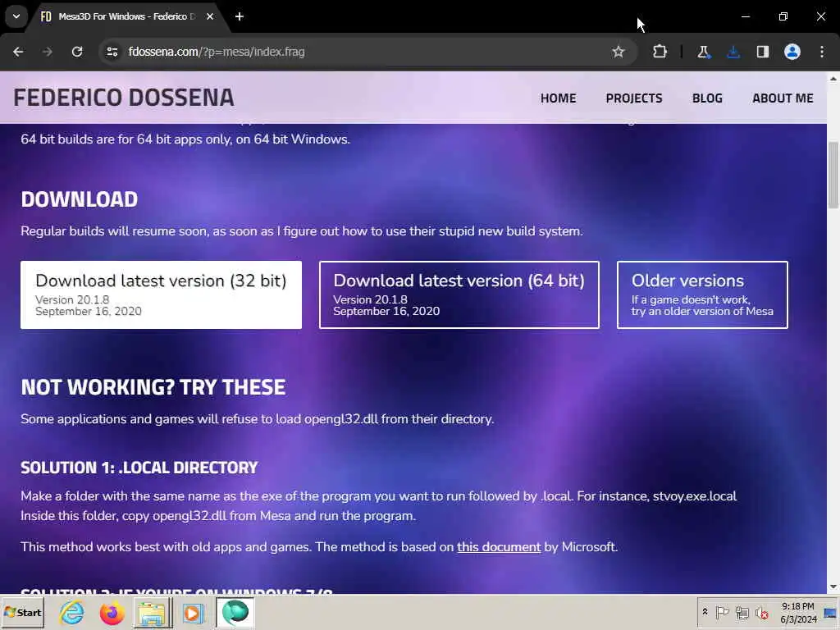This screenshot has width=840, height=630.
Task: Click the 'SOLUTION 1: .LOCAL DIRECTORY' heading
Action: click(x=139, y=467)
